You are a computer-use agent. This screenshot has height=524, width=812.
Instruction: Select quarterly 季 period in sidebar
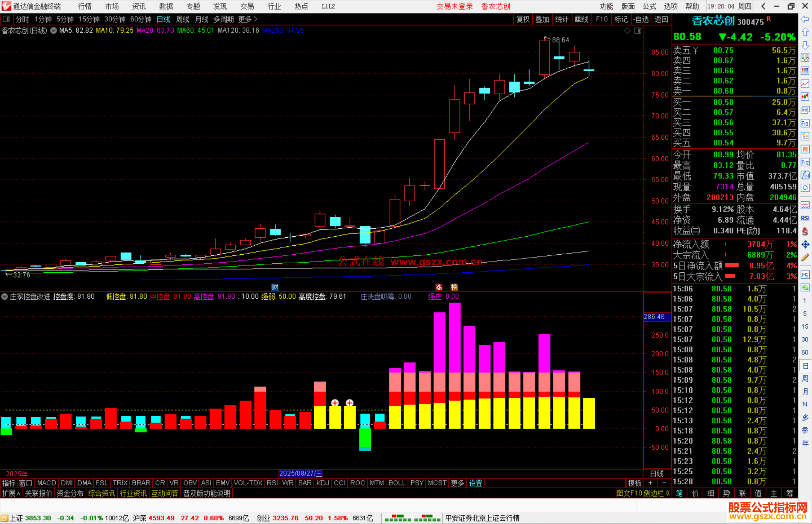[805, 430]
